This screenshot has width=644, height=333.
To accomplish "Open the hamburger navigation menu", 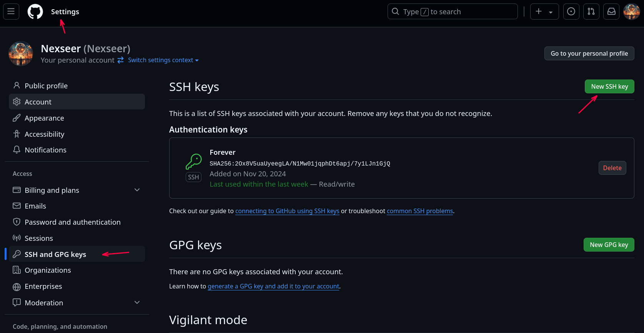I will 11,12.
